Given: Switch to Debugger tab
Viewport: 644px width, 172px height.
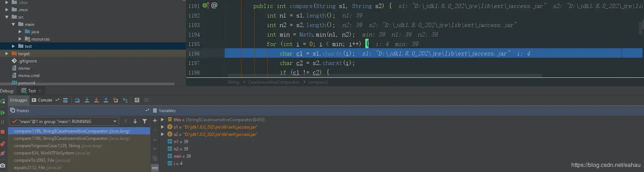Looking at the screenshot, I should (18, 100).
